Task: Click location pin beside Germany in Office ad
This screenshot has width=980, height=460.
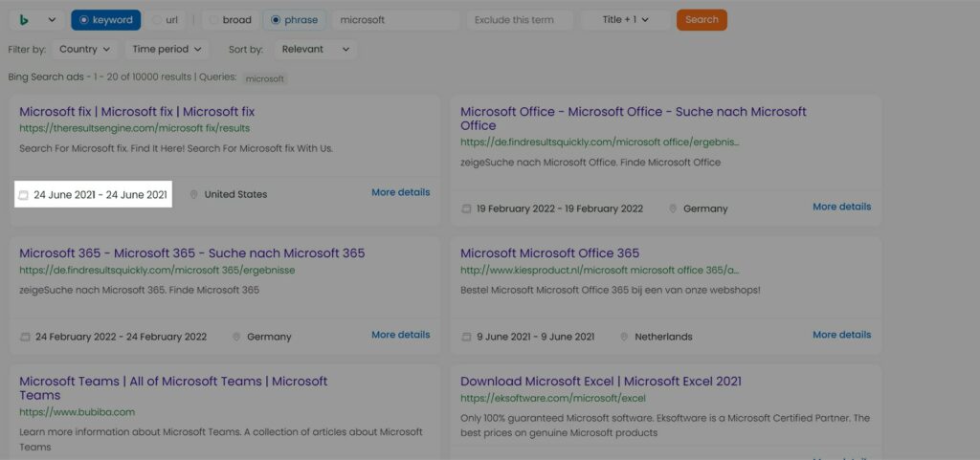Action: 673,208
